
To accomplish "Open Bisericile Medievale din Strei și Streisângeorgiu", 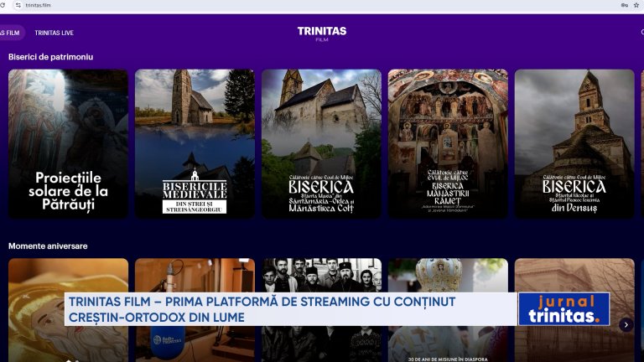I will (x=195, y=143).
